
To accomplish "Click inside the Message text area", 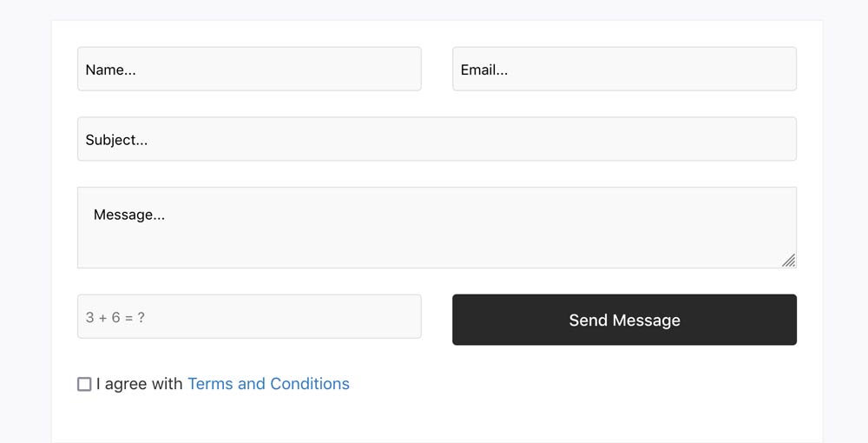I will [x=437, y=228].
